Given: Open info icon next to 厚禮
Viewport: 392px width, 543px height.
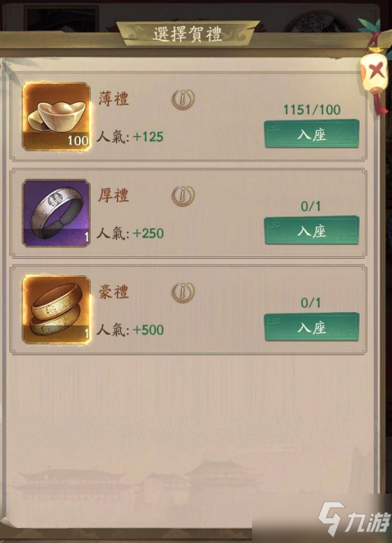Looking at the screenshot, I should pos(183,196).
